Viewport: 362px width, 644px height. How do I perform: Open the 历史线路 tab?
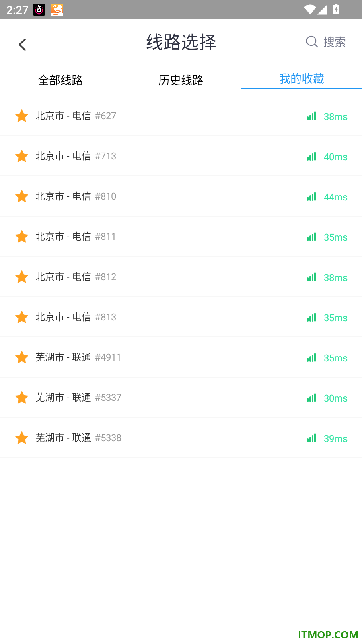[181, 80]
